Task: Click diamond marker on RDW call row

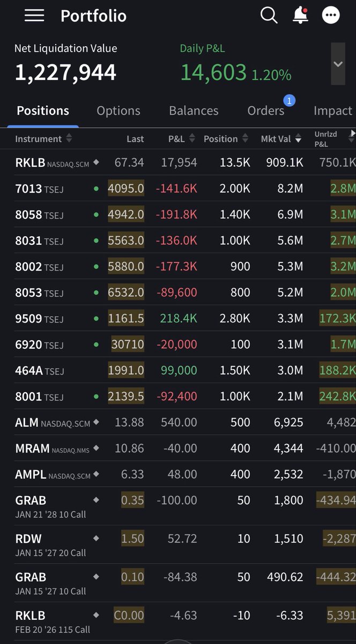Action: [x=96, y=538]
